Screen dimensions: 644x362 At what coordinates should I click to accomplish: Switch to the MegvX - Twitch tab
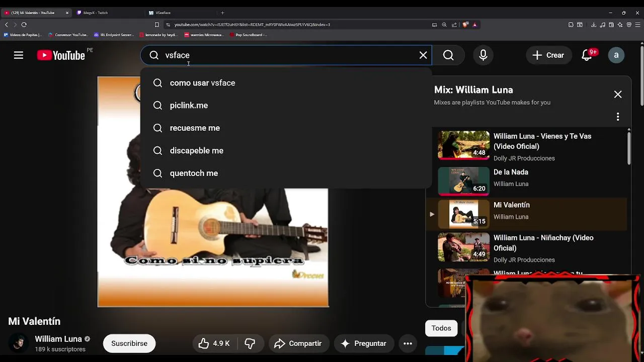[x=108, y=13]
